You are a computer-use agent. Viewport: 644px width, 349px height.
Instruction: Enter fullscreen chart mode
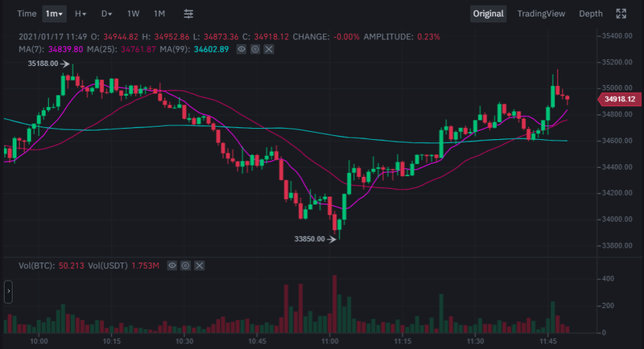tap(621, 14)
